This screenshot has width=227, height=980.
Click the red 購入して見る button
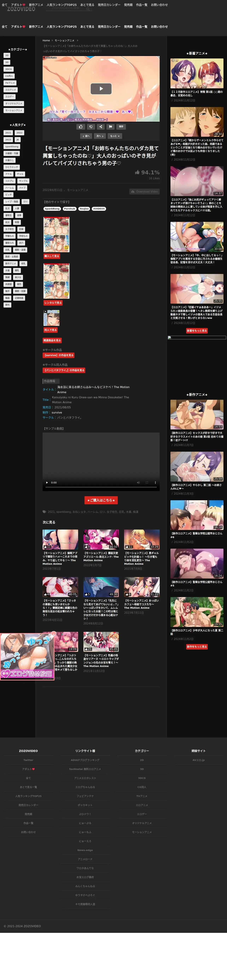[52, 256]
